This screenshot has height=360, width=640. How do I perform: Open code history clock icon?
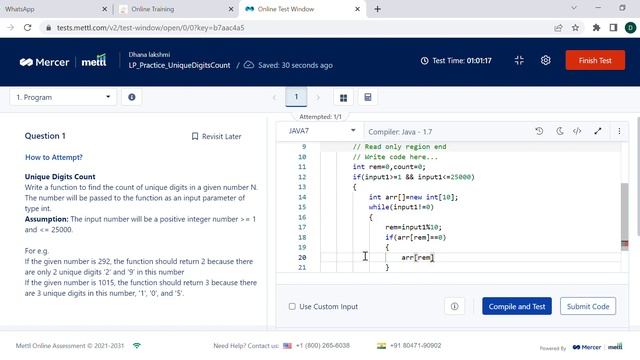pos(539,131)
